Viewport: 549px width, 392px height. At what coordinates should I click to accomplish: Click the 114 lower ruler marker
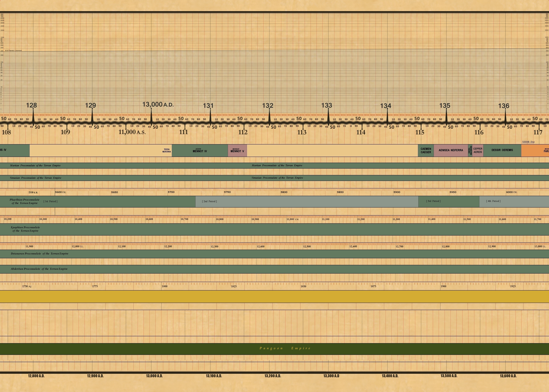pos(361,132)
